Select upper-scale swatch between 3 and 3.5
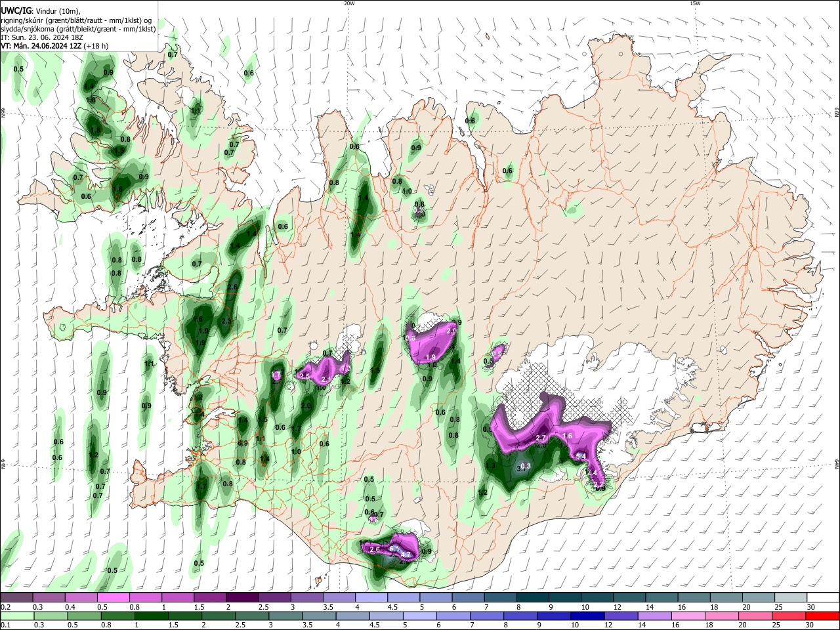Viewport: 840px width, 630px height. [307, 597]
